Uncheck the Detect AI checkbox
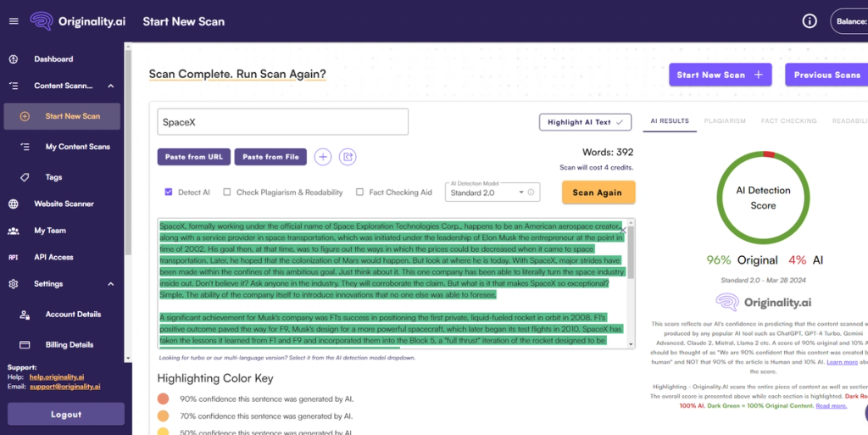This screenshot has height=435, width=868. [169, 192]
